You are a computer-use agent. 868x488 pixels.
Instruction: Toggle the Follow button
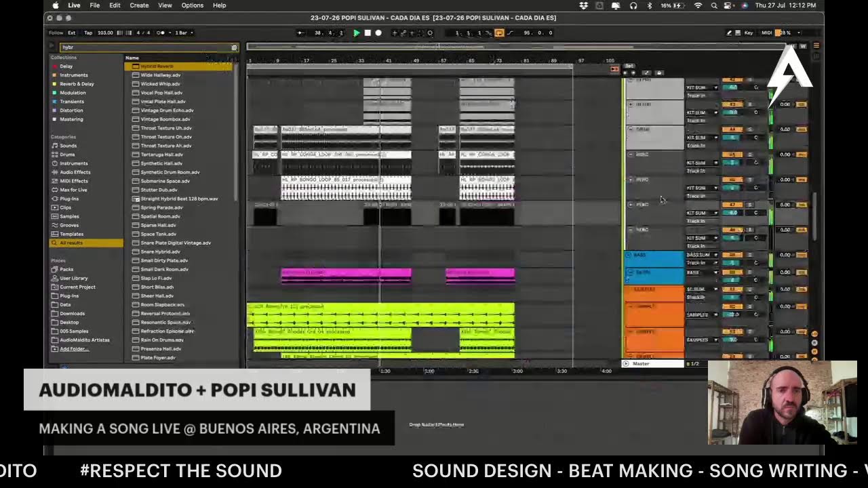click(56, 33)
